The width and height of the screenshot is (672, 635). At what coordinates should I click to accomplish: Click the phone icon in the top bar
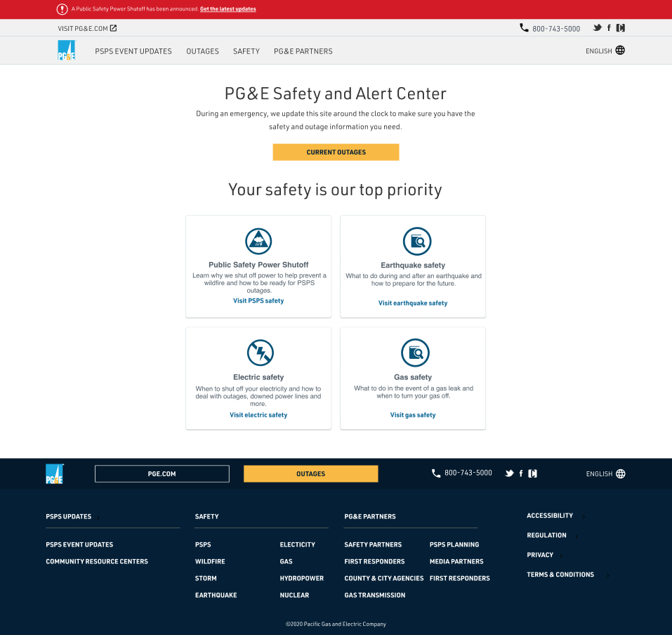pyautogui.click(x=524, y=28)
